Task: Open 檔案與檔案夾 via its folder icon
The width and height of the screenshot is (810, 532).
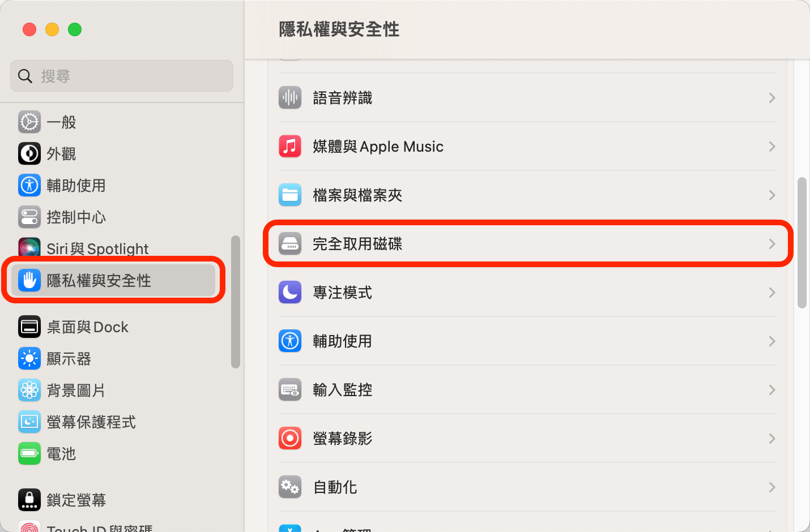Action: tap(290, 195)
